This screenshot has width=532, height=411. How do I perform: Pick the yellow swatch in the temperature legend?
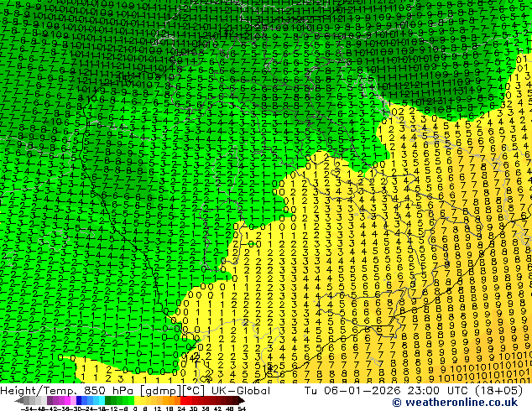[137, 400]
